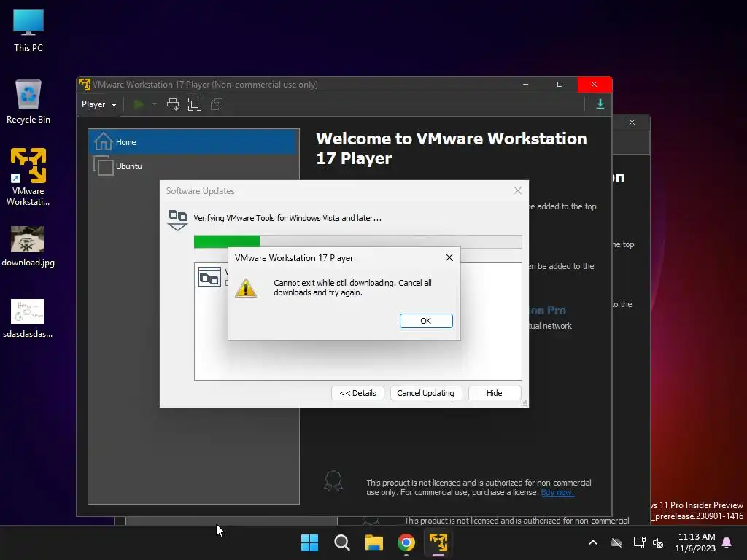This screenshot has height=560, width=747.
Task: Click the Software Updates resize grip
Action: coord(524,403)
